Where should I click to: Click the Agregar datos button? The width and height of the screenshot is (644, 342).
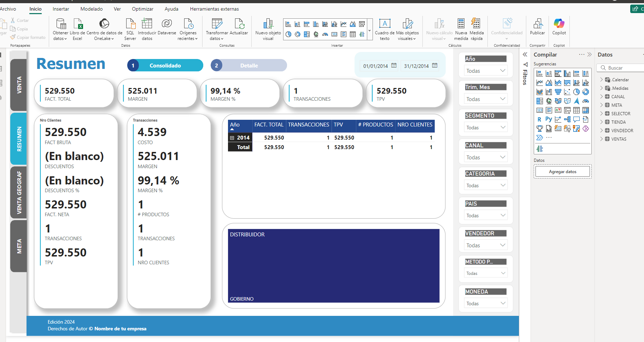562,172
